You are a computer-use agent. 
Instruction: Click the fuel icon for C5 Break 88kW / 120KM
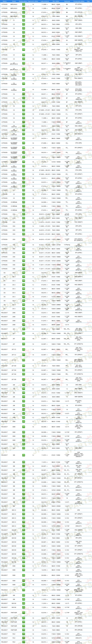coord(24,210)
